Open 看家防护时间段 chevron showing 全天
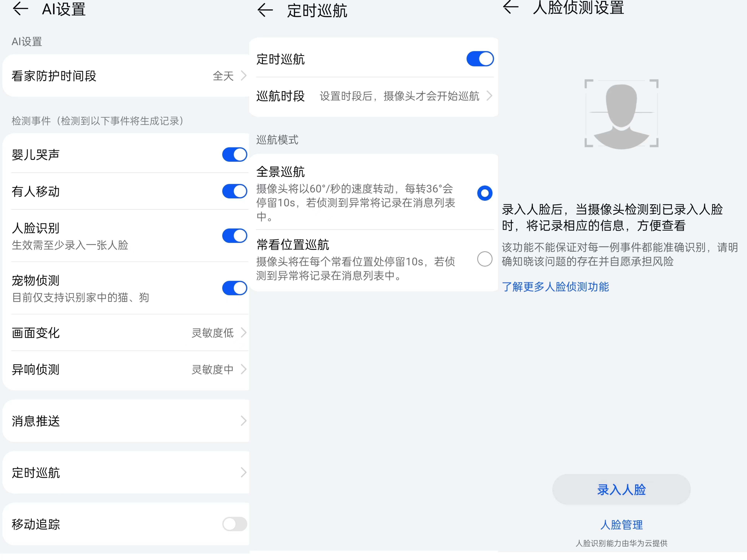Image resolution: width=747 pixels, height=560 pixels. pos(243,76)
